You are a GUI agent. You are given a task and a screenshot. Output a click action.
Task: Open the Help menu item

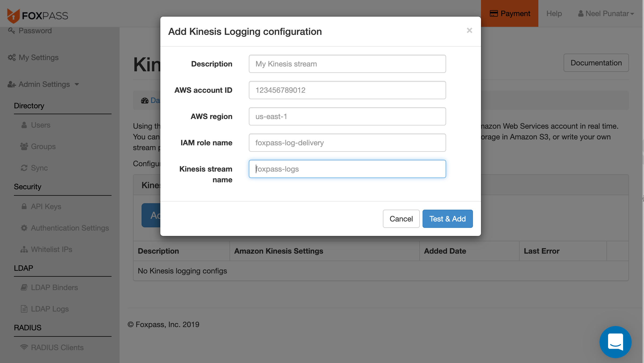click(x=554, y=13)
